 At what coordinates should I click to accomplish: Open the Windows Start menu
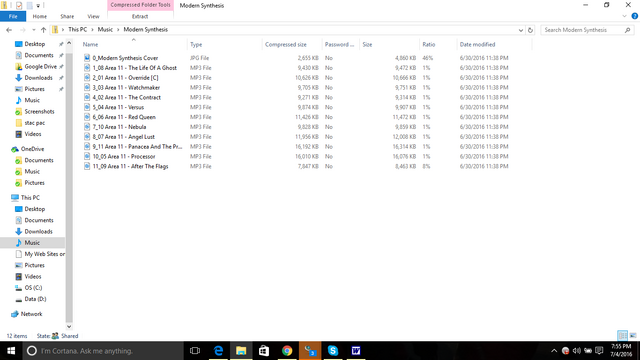[11, 351]
